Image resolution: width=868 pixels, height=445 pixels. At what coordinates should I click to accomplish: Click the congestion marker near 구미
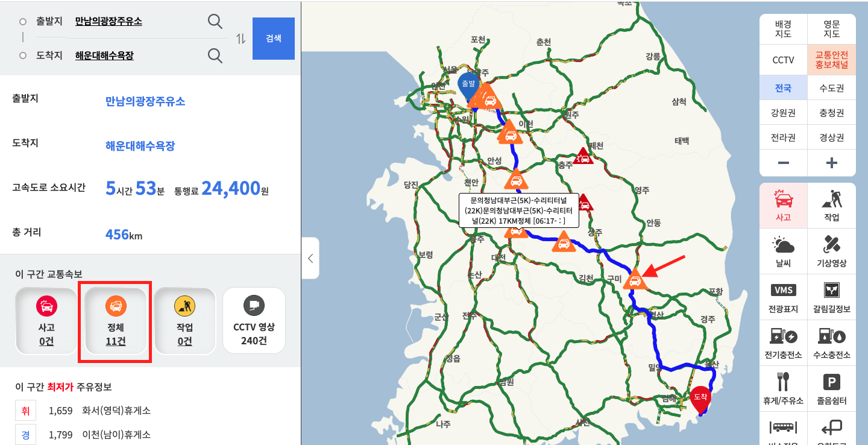pos(634,280)
